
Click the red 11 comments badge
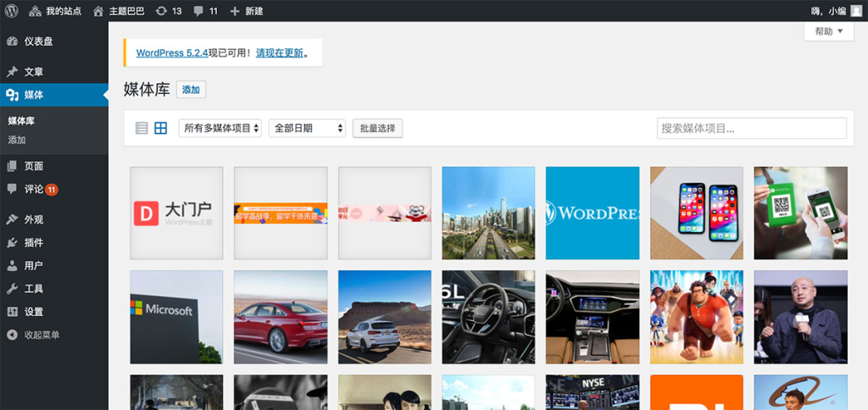(x=52, y=190)
